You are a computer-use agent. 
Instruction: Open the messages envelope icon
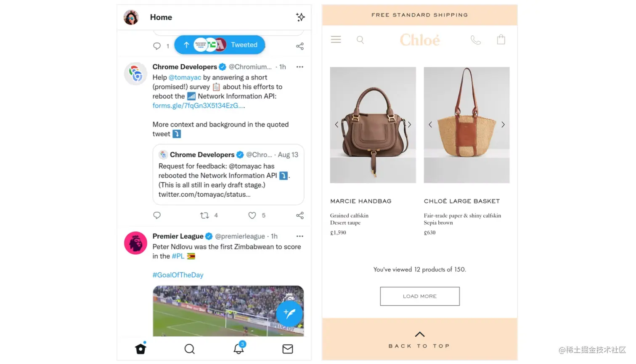pyautogui.click(x=288, y=349)
